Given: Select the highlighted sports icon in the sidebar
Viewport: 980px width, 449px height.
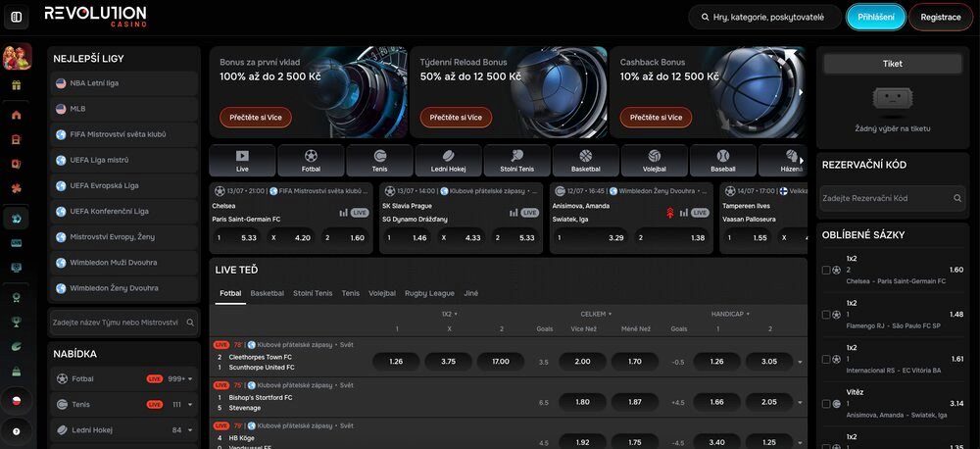Looking at the screenshot, I should 17,219.
